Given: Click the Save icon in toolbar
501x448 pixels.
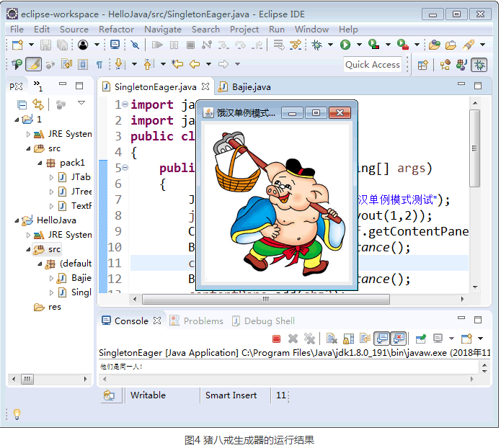Looking at the screenshot, I should coord(45,45).
